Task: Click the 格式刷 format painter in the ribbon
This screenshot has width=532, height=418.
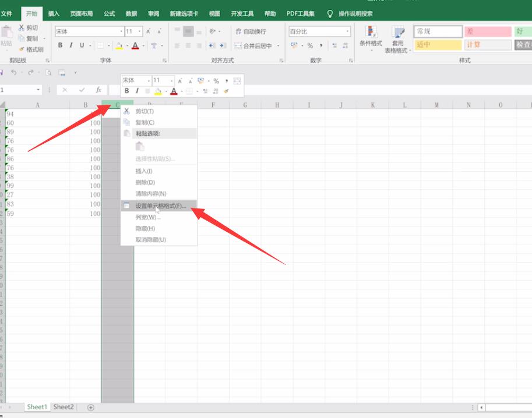Action: (31, 49)
